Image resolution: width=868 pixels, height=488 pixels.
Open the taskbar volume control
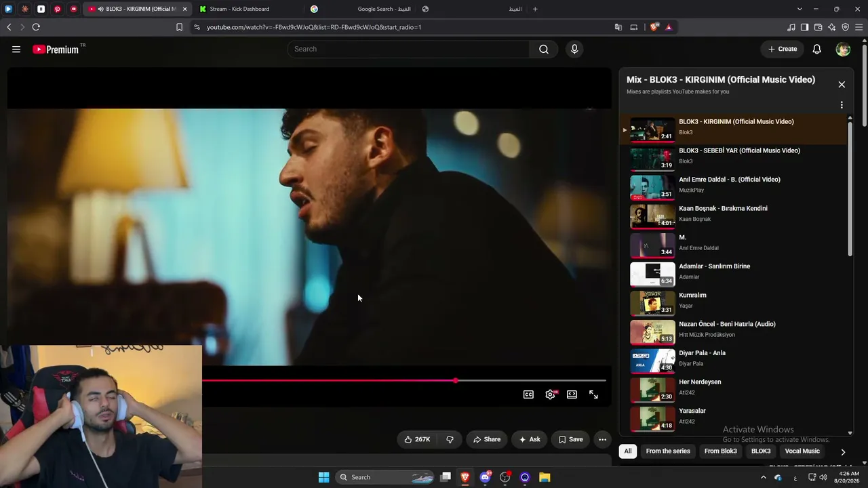pyautogui.click(x=823, y=477)
